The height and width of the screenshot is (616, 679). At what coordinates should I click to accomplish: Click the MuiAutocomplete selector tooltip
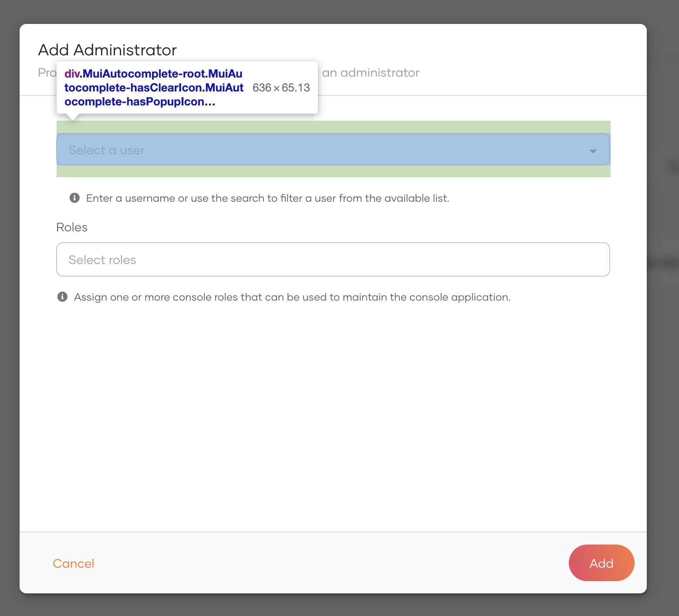153,87
